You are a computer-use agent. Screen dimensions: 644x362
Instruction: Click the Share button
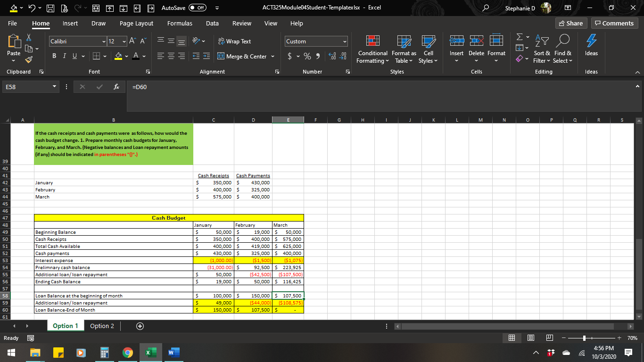[x=570, y=23]
